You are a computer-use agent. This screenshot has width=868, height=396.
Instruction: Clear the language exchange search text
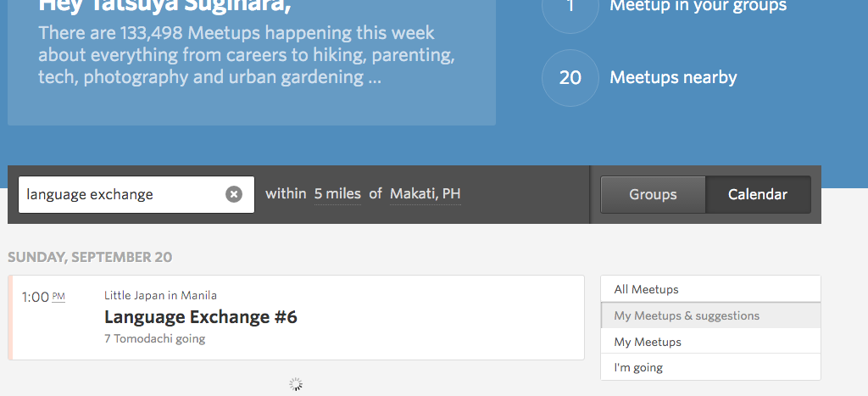click(234, 194)
